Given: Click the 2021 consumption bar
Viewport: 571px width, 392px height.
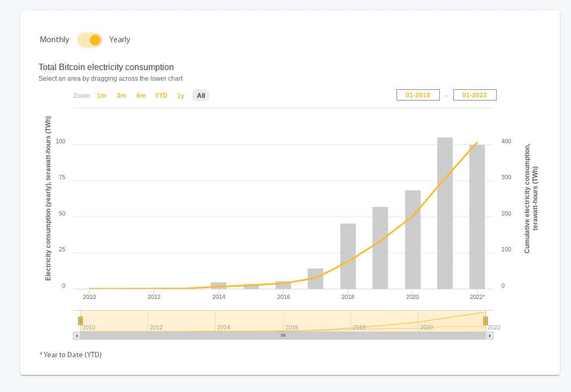Looking at the screenshot, I should click(445, 213).
